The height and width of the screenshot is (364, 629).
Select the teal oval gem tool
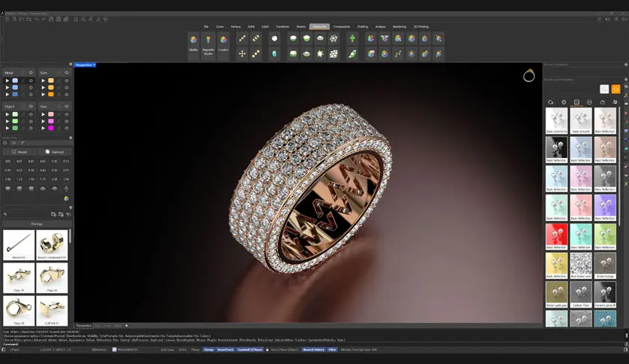tap(275, 53)
